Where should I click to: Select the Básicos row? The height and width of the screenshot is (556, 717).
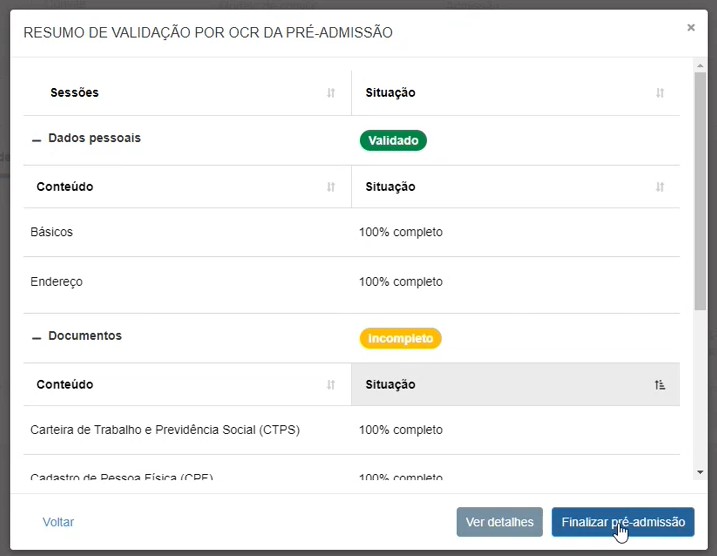[x=52, y=232]
